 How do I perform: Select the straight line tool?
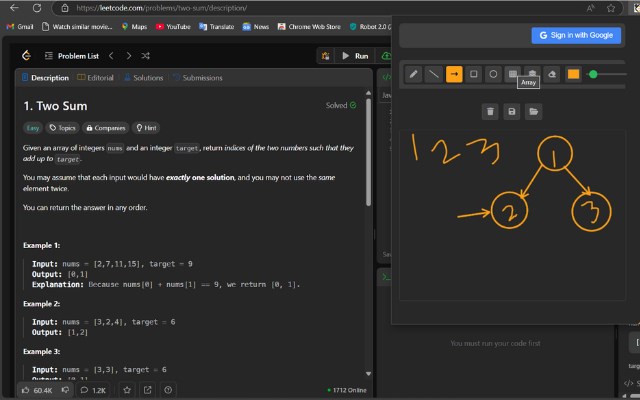[x=433, y=74]
